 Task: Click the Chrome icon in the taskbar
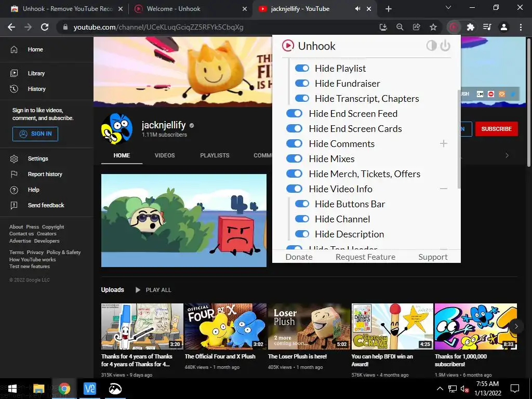(x=64, y=389)
